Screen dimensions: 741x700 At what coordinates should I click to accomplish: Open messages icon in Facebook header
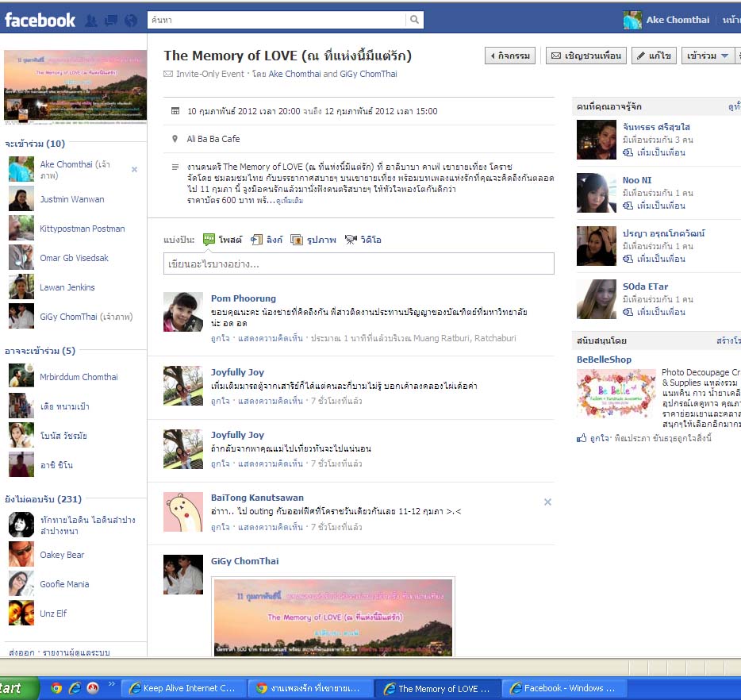[x=110, y=21]
